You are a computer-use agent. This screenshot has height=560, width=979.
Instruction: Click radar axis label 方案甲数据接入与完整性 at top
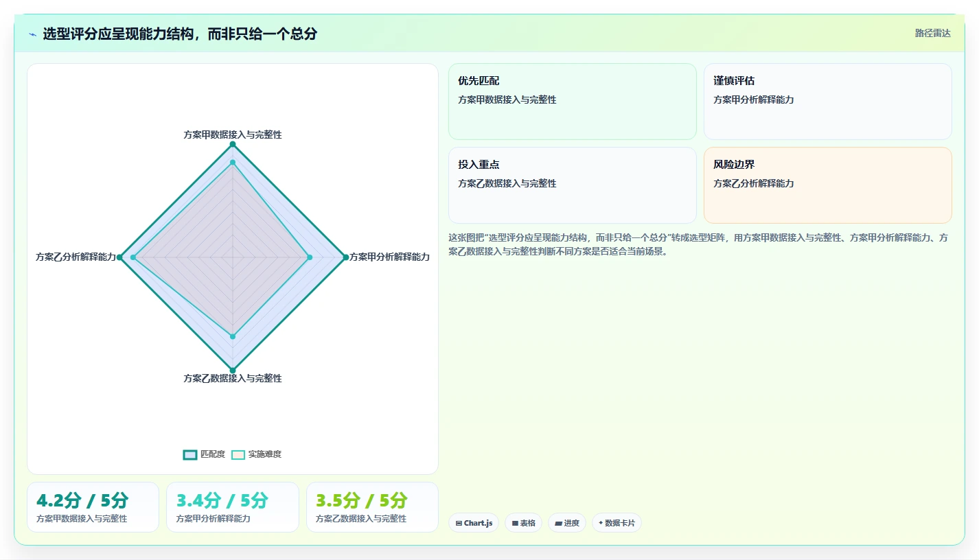[x=233, y=135]
